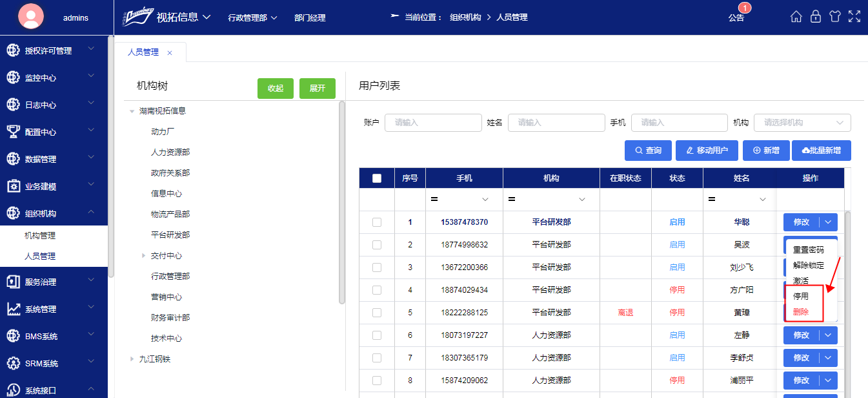The width and height of the screenshot is (868, 398).
Task: Click the lock screen padlock icon
Action: point(816,17)
